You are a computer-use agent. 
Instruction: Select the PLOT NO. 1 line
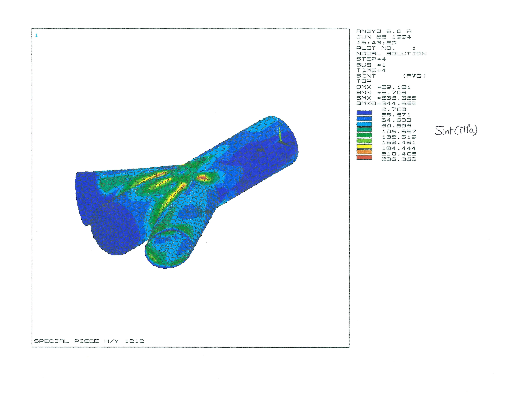[386, 48]
